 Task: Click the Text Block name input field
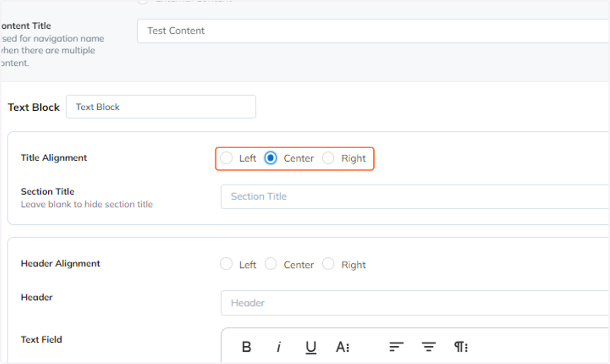tap(161, 107)
